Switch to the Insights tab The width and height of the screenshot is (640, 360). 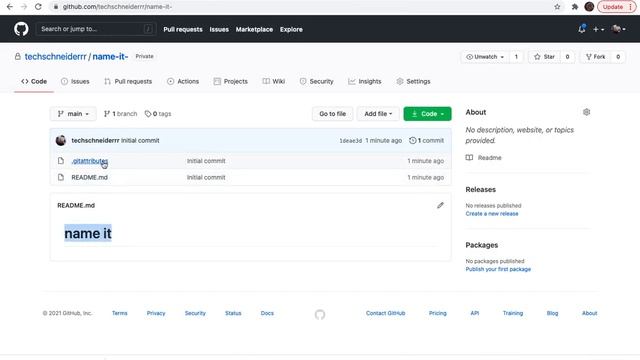[364, 82]
